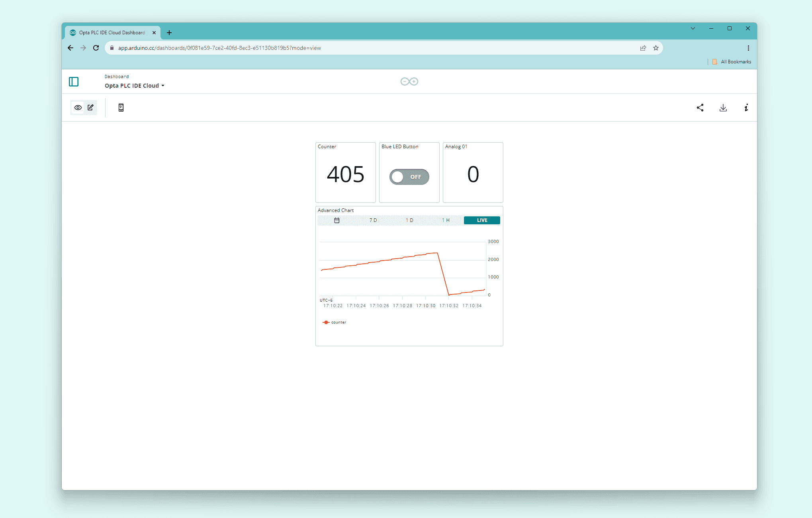This screenshot has height=518, width=812.
Task: Open the dashboard info icon
Action: pos(746,108)
